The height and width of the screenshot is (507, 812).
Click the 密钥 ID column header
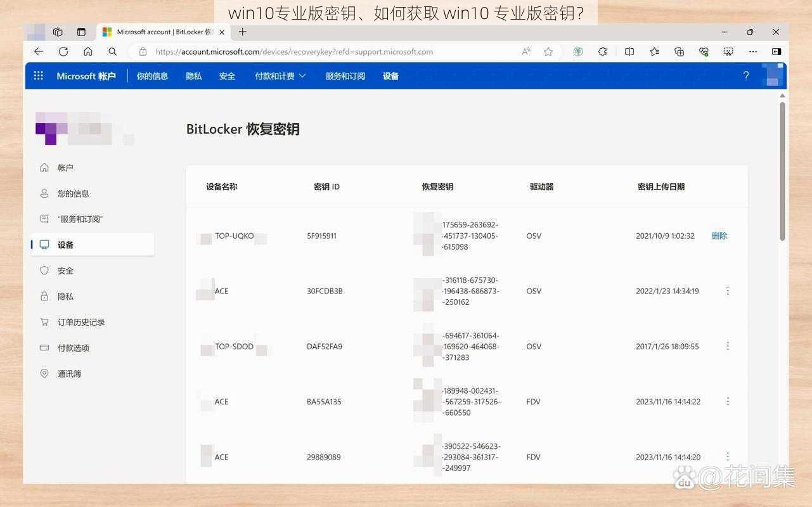[x=327, y=187]
